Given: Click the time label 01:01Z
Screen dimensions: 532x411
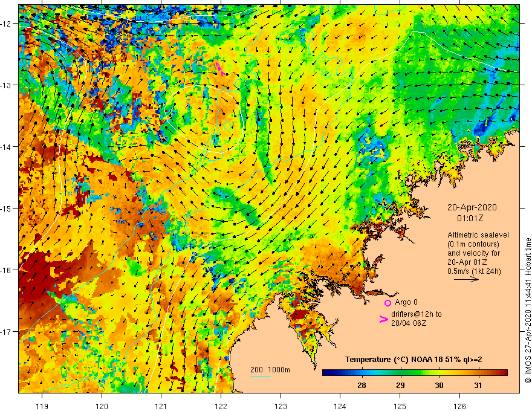Looking at the screenshot, I should coord(470,218).
